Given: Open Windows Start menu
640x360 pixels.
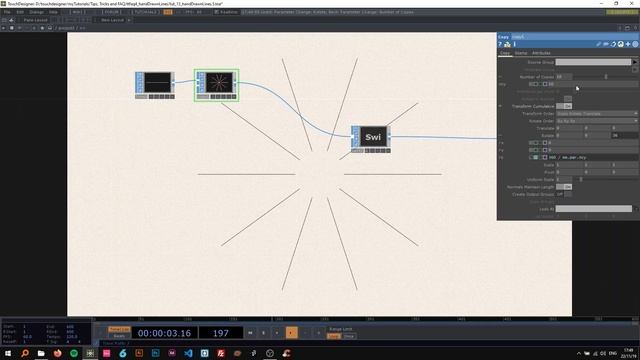Looking at the screenshot, I should coord(8,353).
